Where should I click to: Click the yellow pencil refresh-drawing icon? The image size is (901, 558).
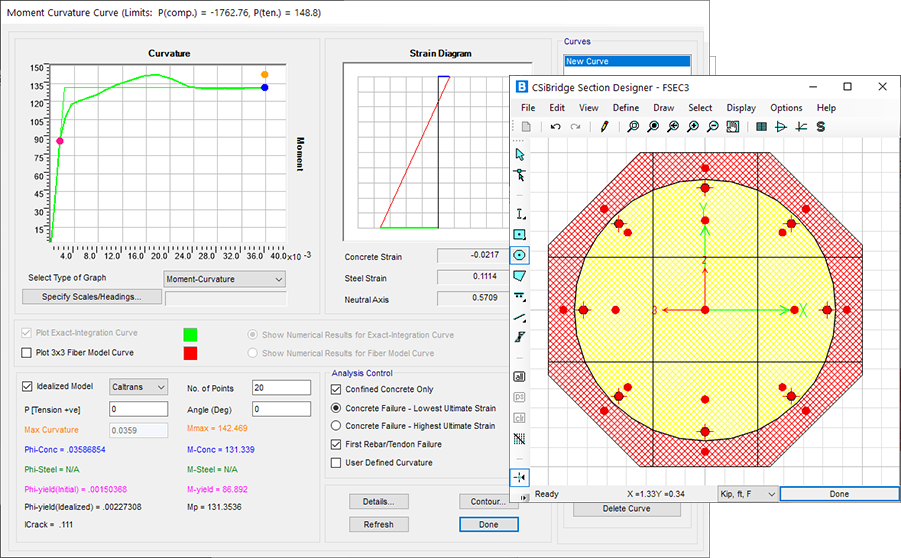[604, 126]
